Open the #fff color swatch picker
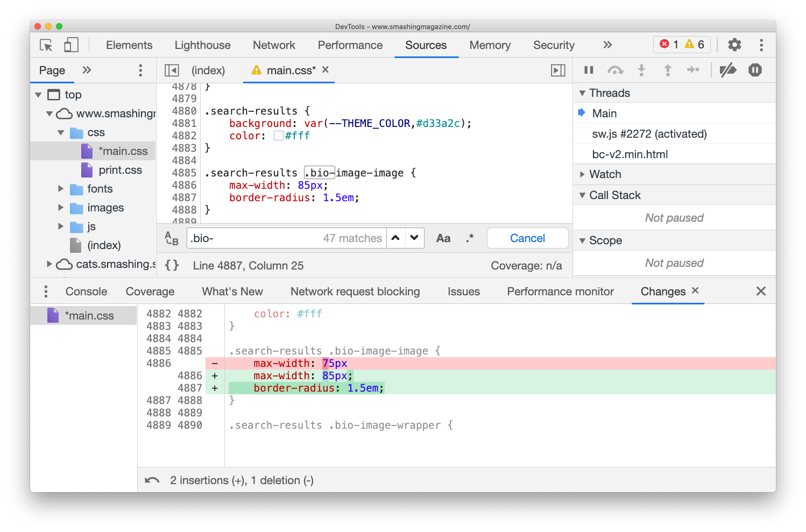 coord(279,136)
